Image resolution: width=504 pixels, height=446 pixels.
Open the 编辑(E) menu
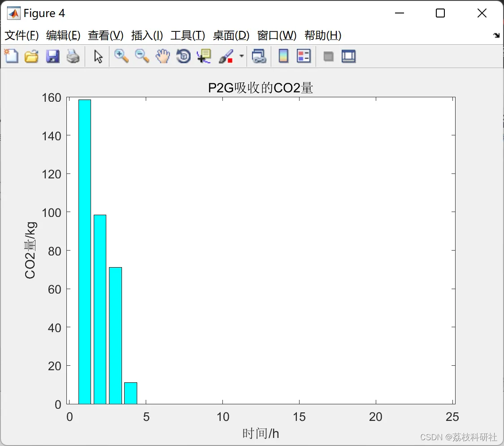63,35
